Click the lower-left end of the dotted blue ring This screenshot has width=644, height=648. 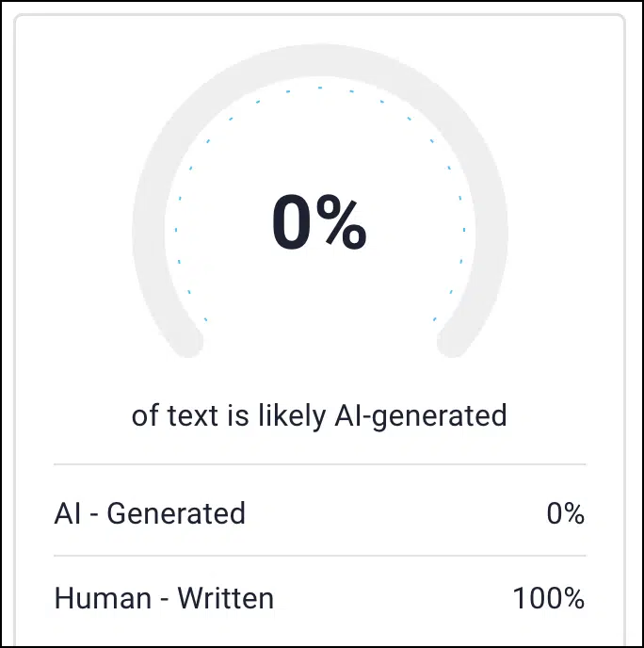(x=205, y=320)
